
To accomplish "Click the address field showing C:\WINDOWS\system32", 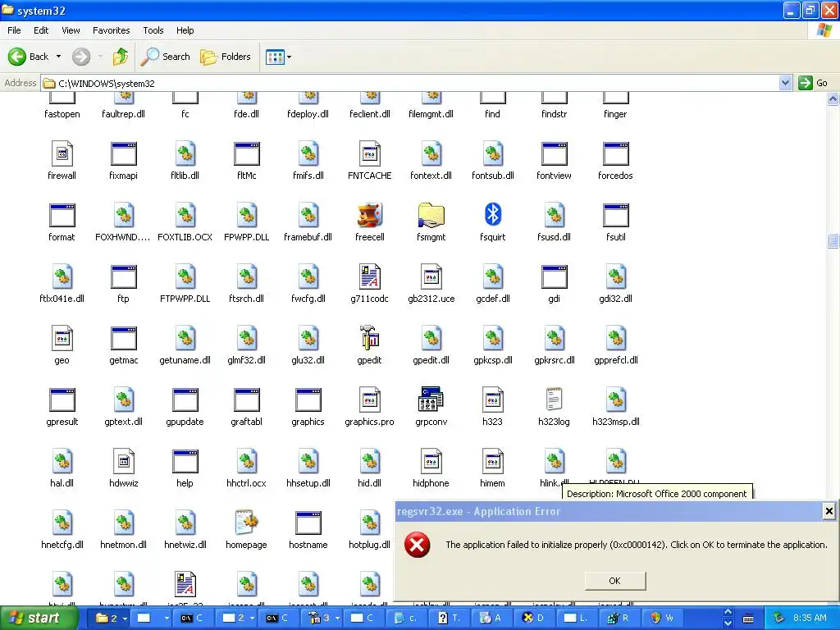I will coord(410,83).
